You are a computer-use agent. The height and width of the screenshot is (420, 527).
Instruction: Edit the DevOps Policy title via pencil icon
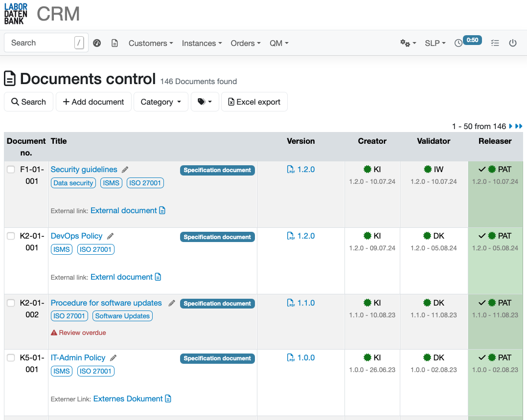[110, 236]
